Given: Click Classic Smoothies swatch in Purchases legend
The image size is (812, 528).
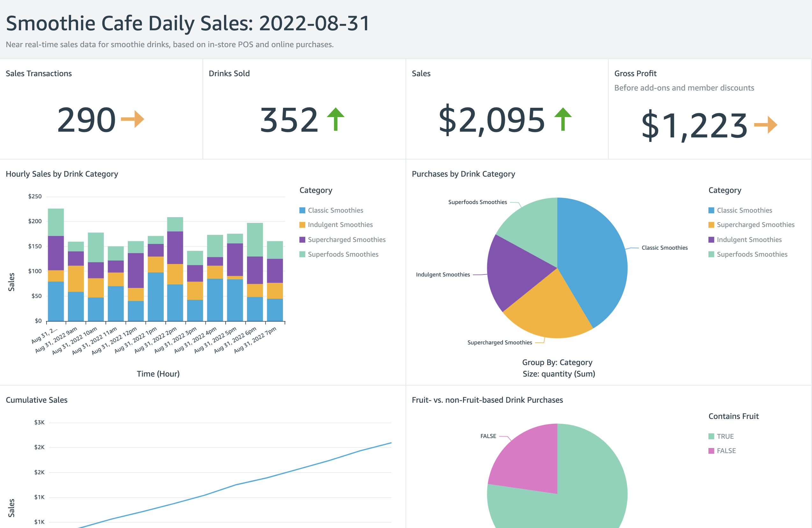Looking at the screenshot, I should tap(711, 210).
